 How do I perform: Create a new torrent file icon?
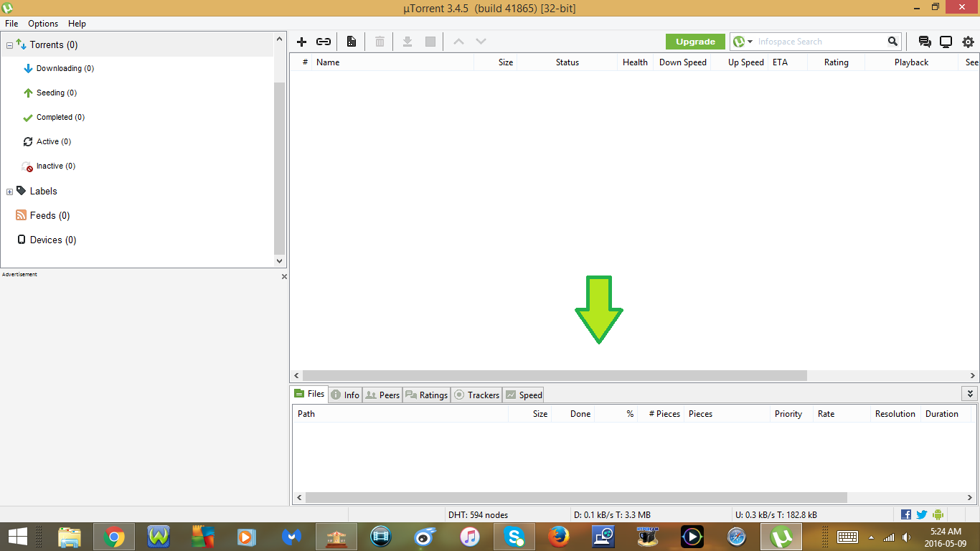(x=352, y=42)
